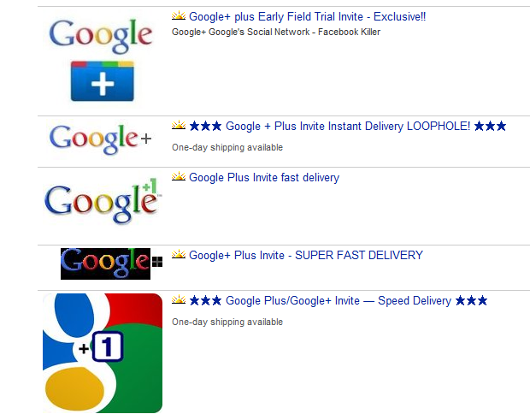Click the Google +1 logo thumbnail

pos(103,202)
